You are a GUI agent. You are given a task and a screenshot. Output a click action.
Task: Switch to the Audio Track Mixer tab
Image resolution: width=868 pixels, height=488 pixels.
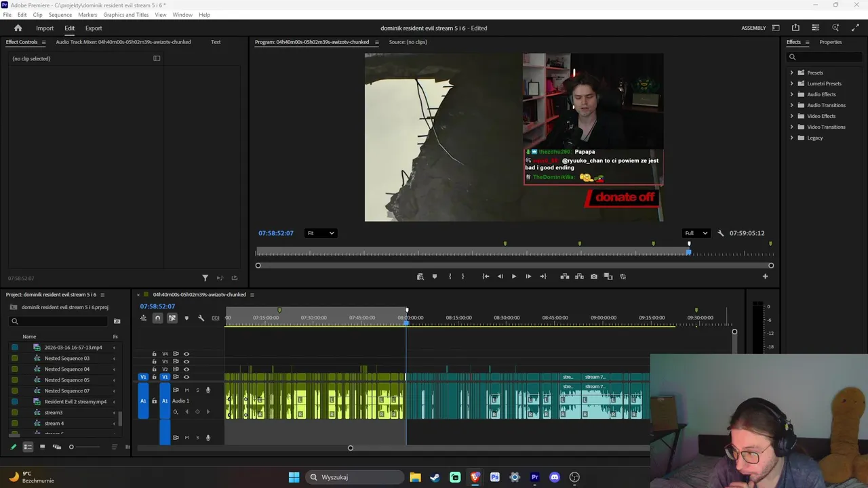[123, 42]
